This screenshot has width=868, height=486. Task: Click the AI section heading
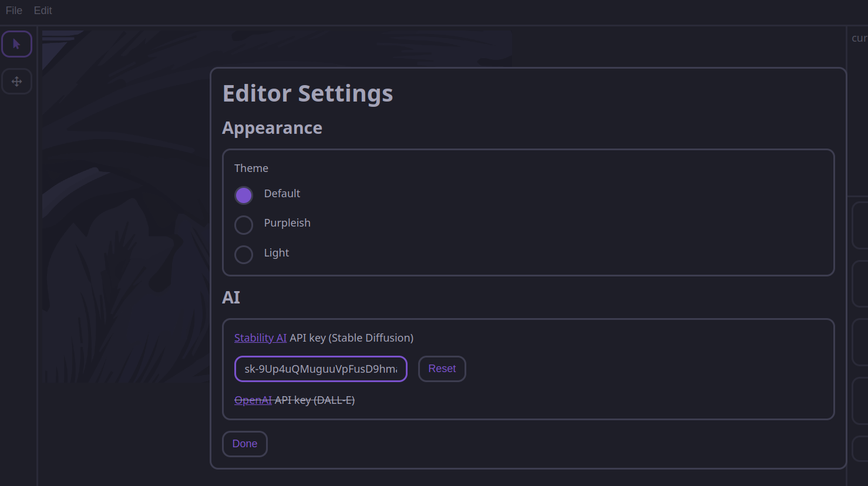click(231, 298)
